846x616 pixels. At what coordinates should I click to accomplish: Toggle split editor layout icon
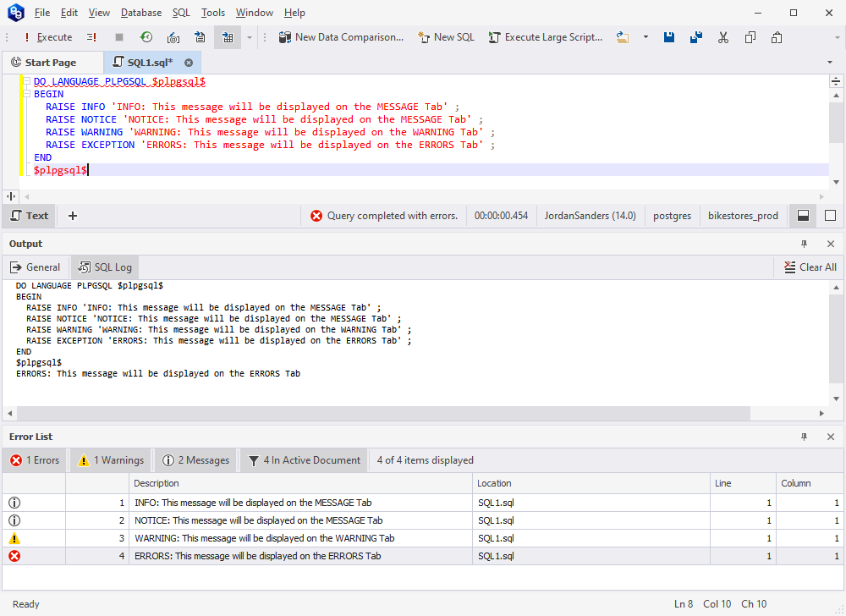[x=804, y=216]
